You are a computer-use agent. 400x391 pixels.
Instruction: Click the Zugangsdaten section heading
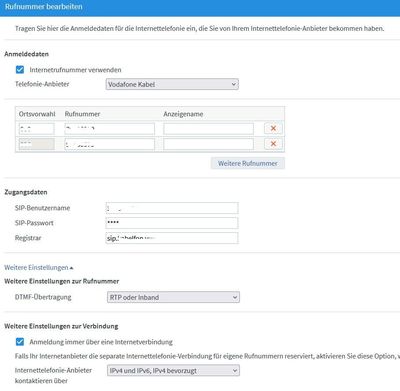point(26,192)
